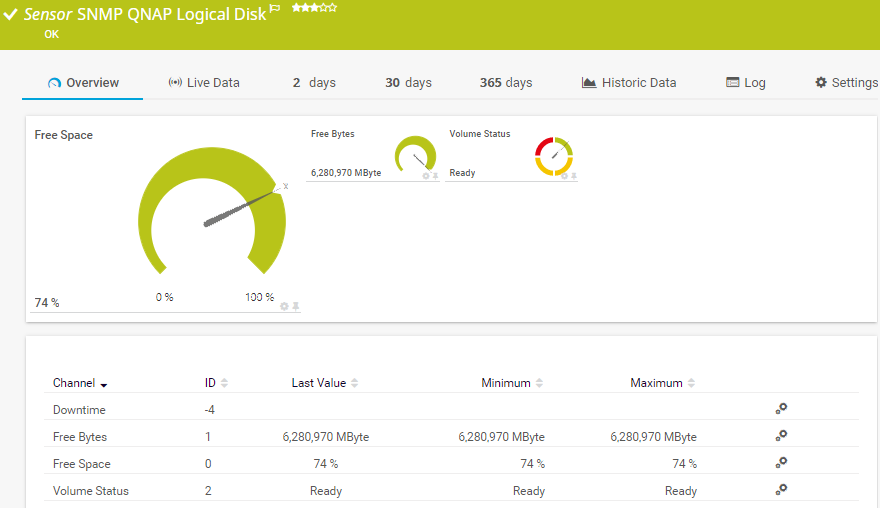
Task: Go to the Settings tab
Action: (846, 83)
